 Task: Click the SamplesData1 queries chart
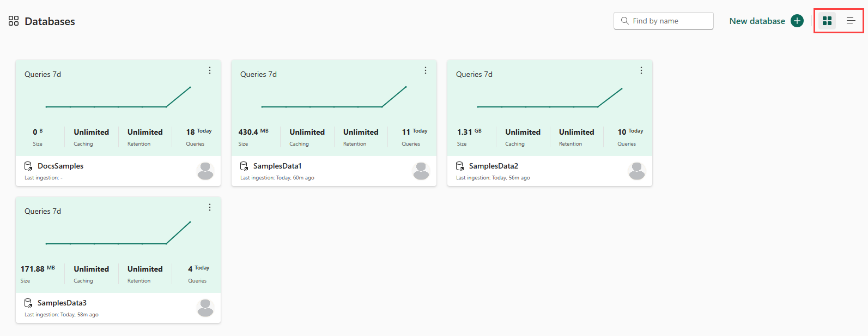(334, 97)
